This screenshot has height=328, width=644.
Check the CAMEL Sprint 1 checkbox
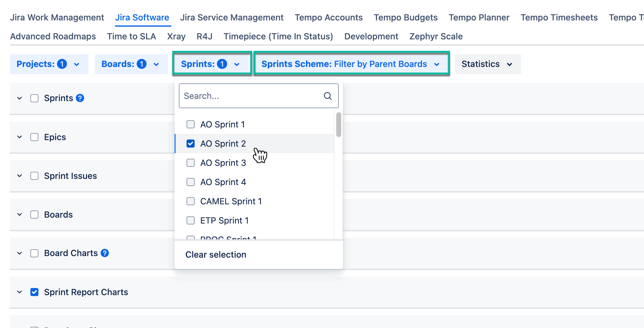click(x=191, y=201)
